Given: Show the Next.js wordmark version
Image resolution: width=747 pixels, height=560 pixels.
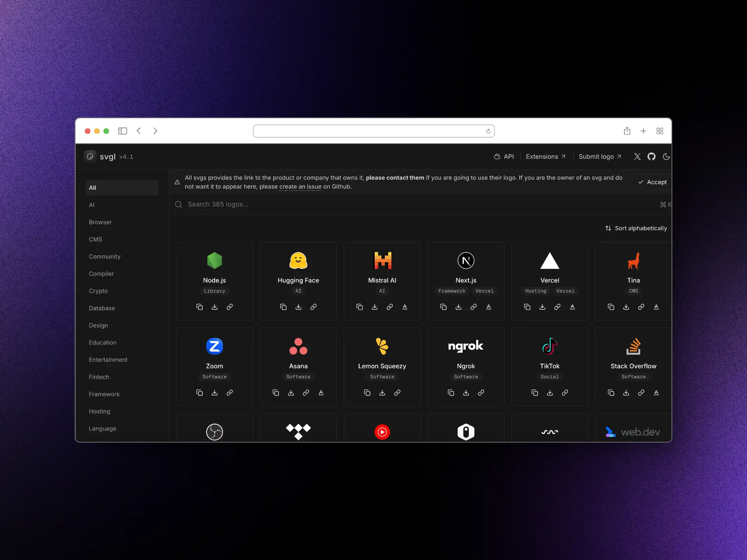Looking at the screenshot, I should (489, 307).
